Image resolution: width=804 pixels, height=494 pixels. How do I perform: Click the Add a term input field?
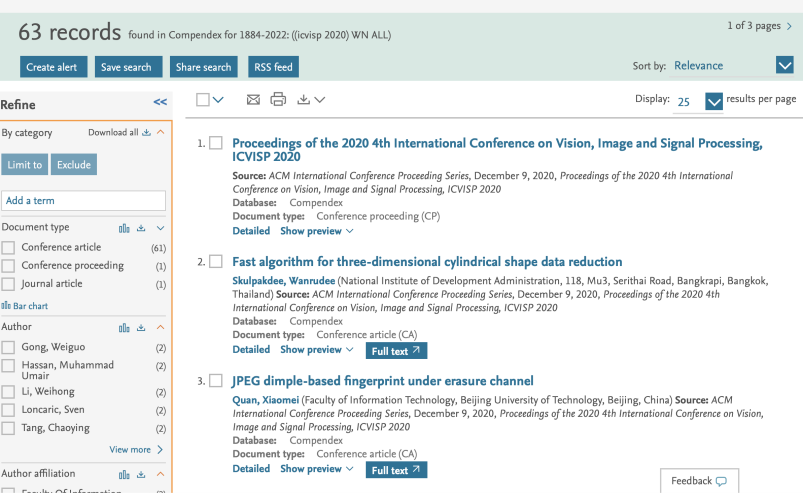coord(83,200)
